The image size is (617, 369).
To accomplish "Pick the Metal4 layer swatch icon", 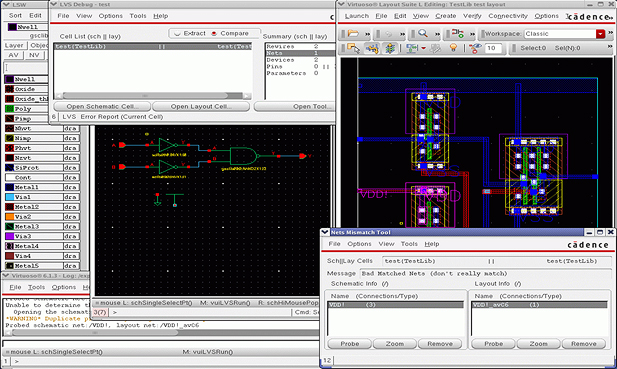I will pyautogui.click(x=9, y=246).
